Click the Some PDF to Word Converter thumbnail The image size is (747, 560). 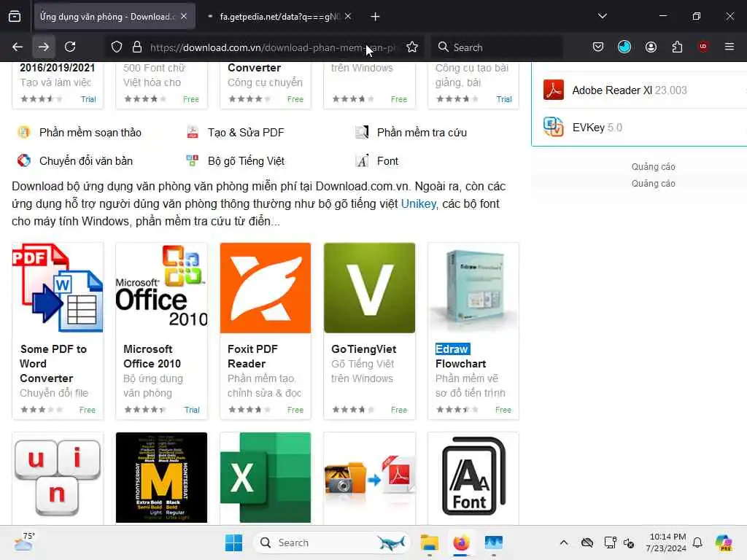(x=58, y=287)
